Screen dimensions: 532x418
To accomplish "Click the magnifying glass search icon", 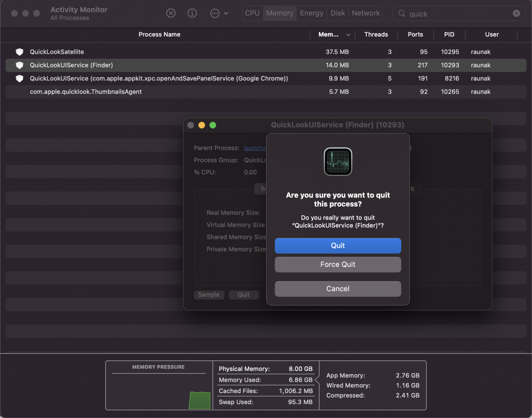I will [x=402, y=13].
